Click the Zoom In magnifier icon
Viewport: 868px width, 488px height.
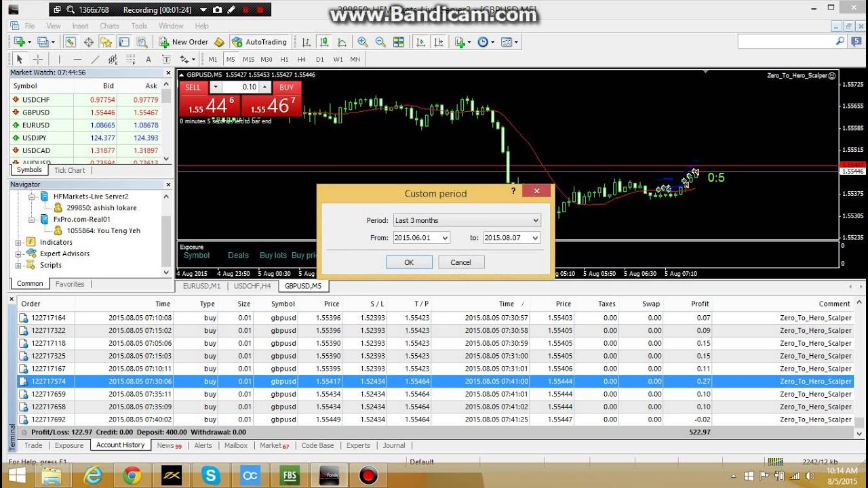coord(362,42)
